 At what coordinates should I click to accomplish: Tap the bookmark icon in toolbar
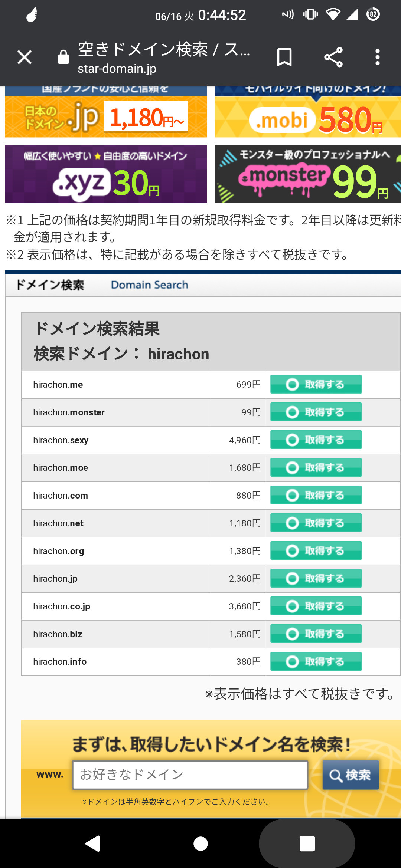tap(284, 57)
